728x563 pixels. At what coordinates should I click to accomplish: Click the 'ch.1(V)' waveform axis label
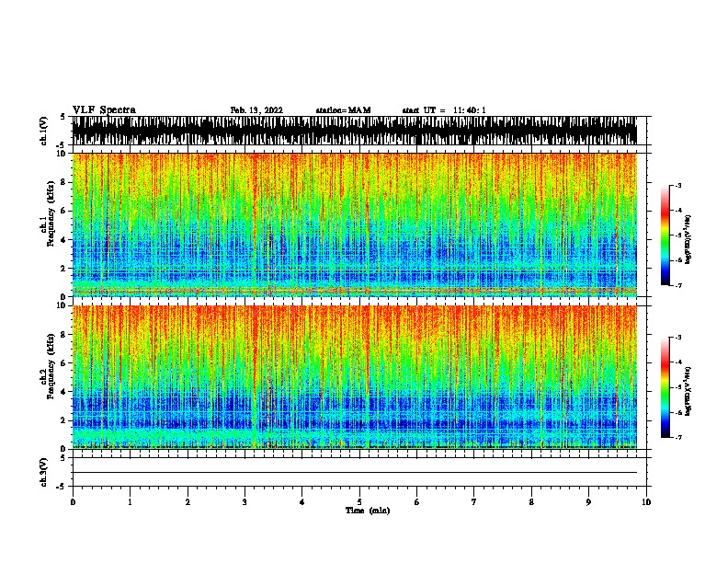point(44,131)
